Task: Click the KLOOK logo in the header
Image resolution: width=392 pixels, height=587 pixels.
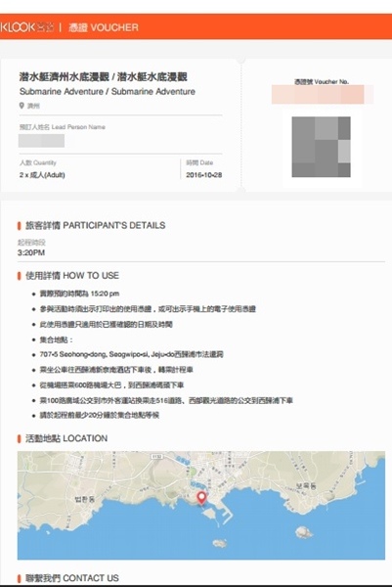Action: pos(27,27)
